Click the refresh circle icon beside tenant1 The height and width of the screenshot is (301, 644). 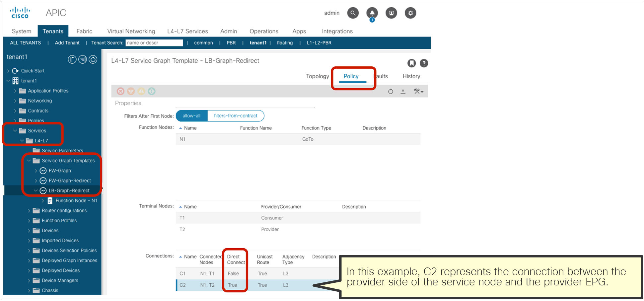tap(93, 59)
